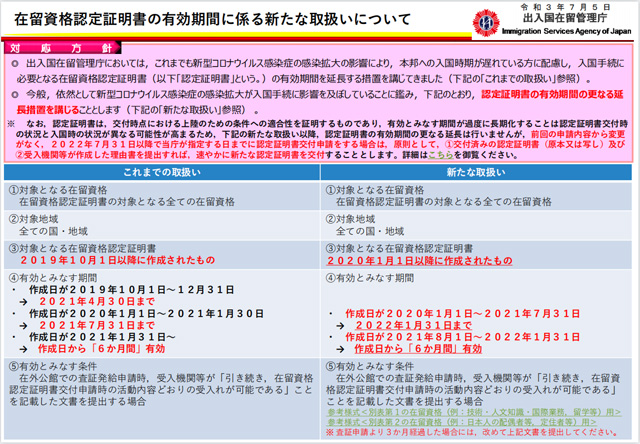640x444 pixels.
Task: Click 作成日が2020年1月1日～2021年7月31日 line
Action: point(463,313)
